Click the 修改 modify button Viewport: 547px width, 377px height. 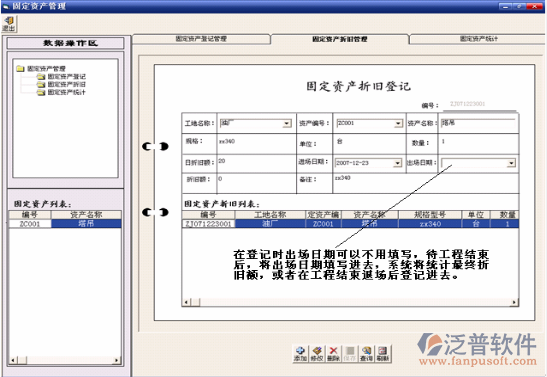click(x=317, y=353)
